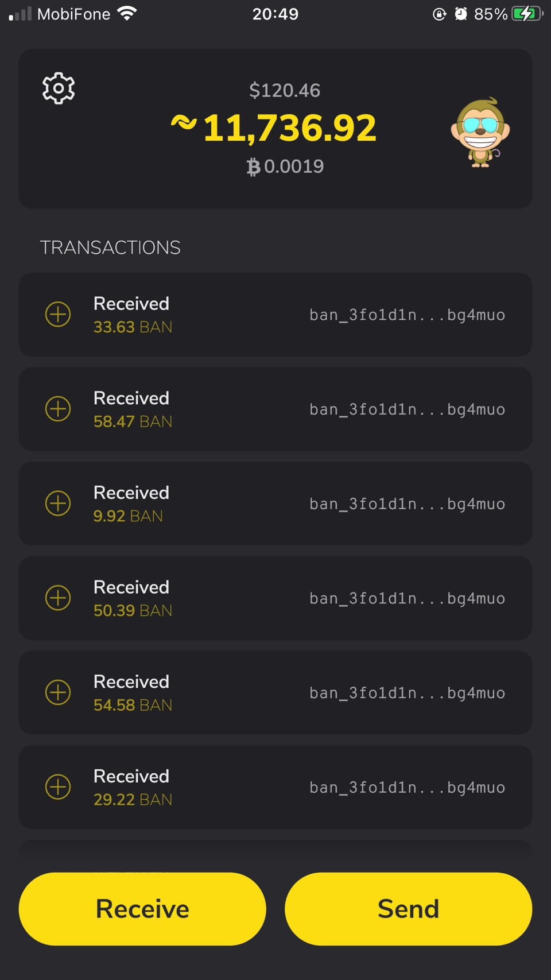The image size is (551, 980).
Task: Open settings with the gear icon
Action: (x=59, y=88)
